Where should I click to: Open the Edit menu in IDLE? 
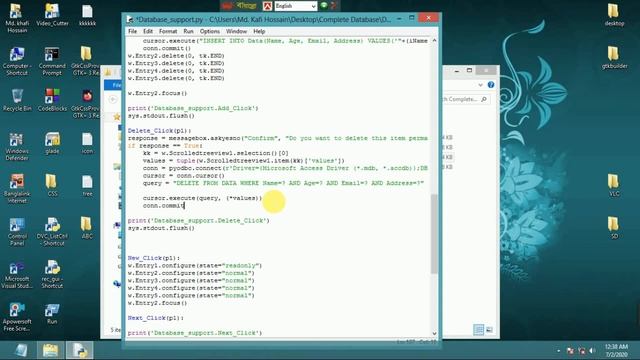pos(147,31)
